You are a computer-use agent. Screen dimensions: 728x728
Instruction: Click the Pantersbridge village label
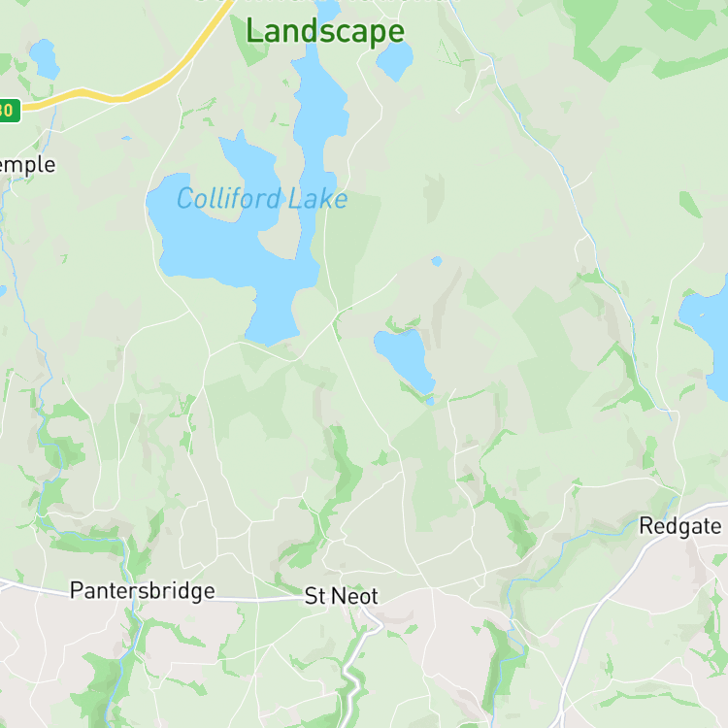pyautogui.click(x=143, y=591)
